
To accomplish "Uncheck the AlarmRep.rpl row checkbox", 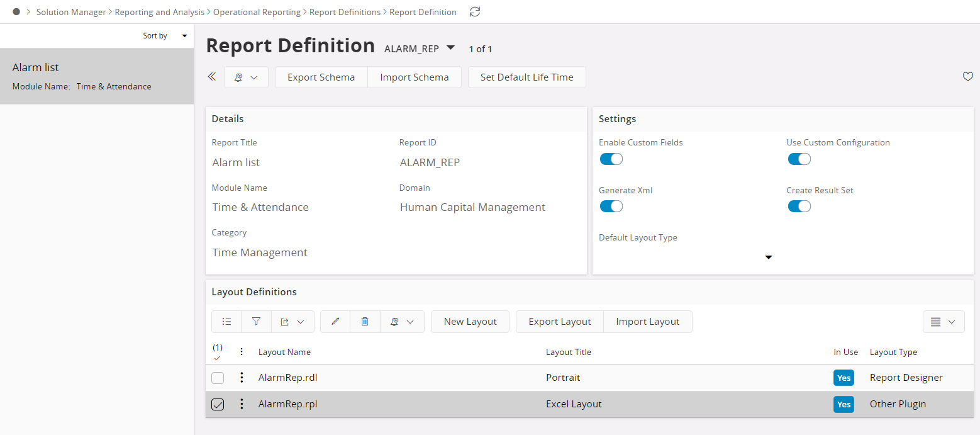I will coord(218,404).
